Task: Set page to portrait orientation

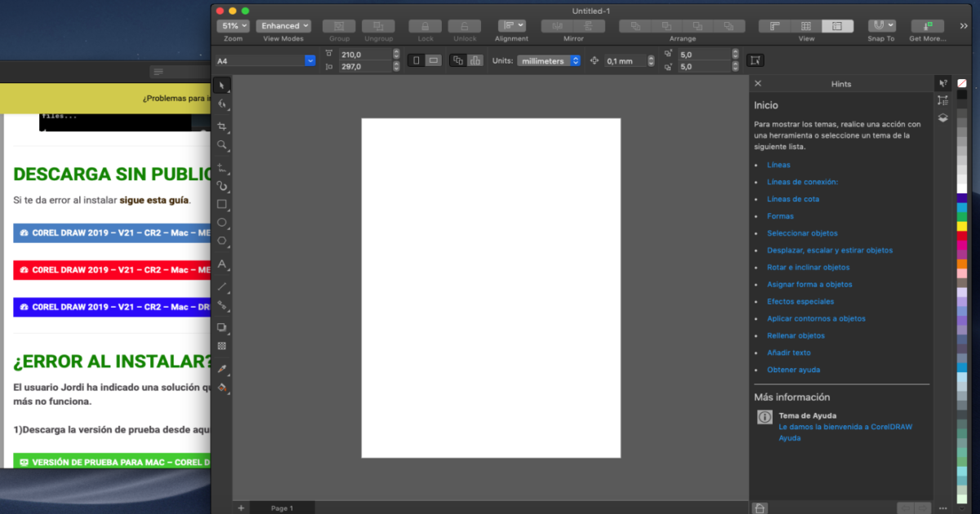Action: (x=416, y=60)
